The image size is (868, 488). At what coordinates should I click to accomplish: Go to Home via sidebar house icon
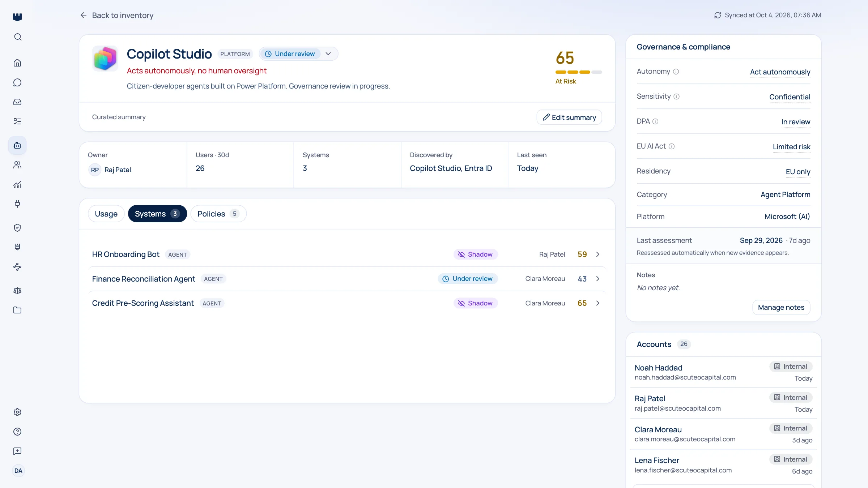(x=17, y=63)
